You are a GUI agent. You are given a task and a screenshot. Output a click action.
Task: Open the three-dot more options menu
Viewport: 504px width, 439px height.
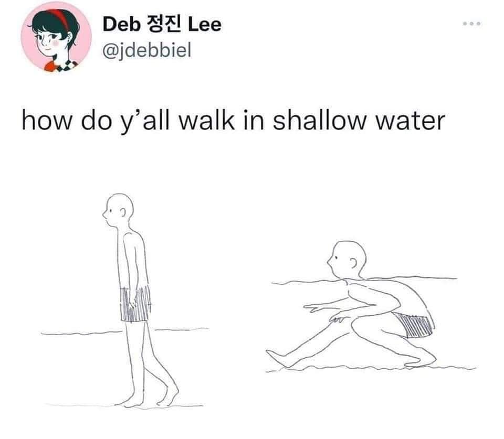(x=472, y=24)
